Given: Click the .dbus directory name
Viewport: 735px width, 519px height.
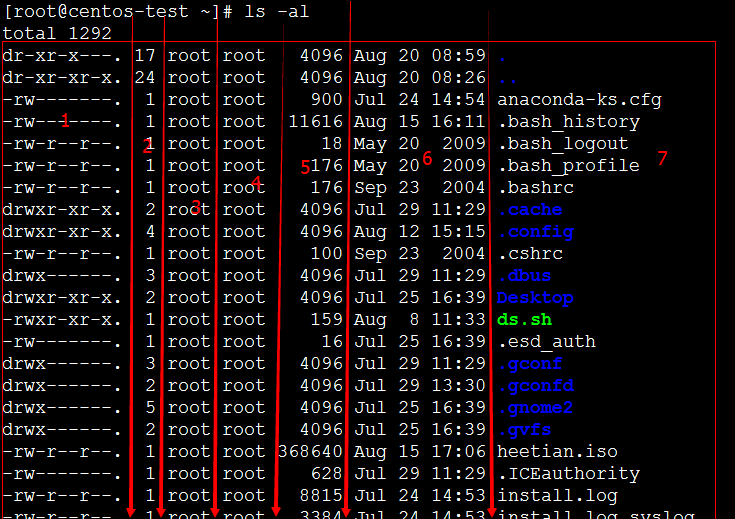Looking at the screenshot, I should pos(524,276).
